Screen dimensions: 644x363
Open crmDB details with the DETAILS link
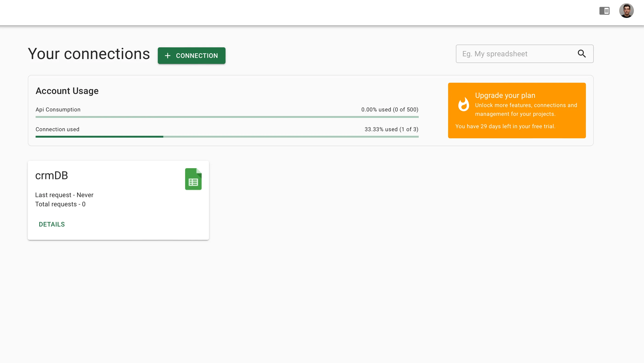[x=51, y=224]
